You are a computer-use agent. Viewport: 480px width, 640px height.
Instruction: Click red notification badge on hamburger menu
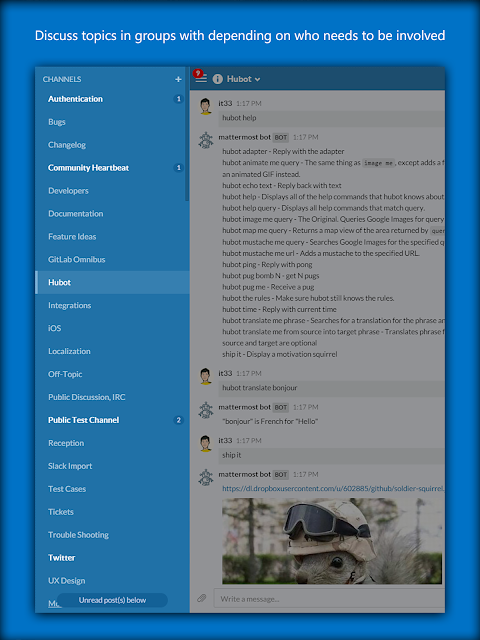coord(198,73)
